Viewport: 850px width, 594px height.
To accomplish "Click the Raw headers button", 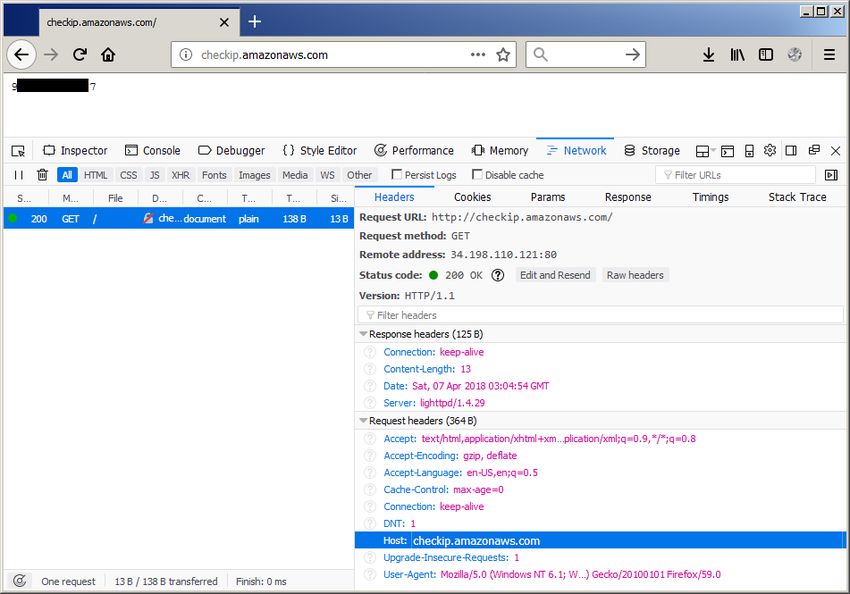I will coord(635,275).
